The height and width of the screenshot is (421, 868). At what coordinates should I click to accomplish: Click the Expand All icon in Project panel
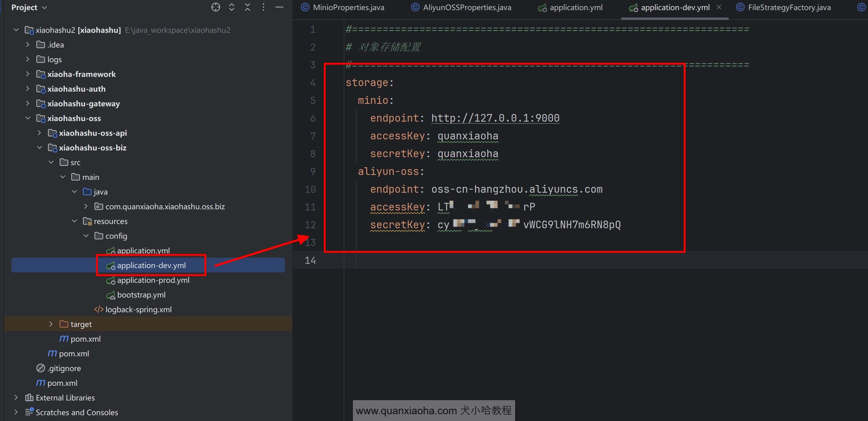pos(231,7)
